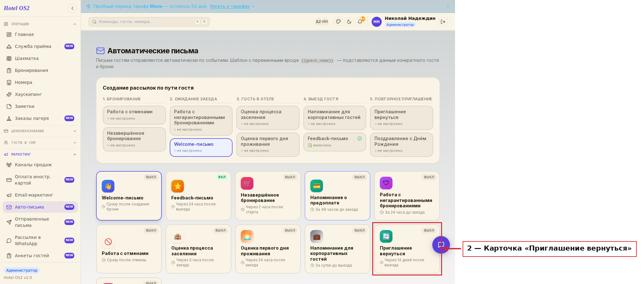Click the Feedback-письмо star icon
This screenshot has height=284, width=644.
pyautogui.click(x=178, y=186)
